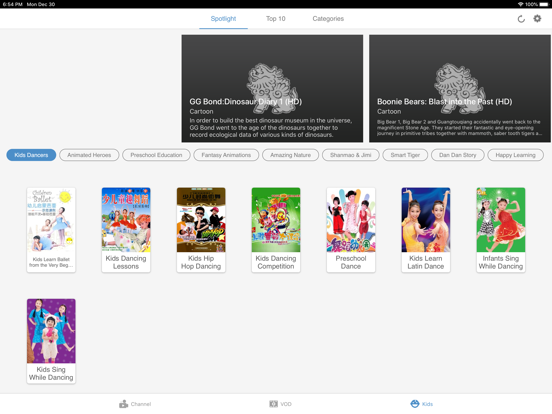Tap the Fantasy Animations chip
This screenshot has width=552, height=414.
(226, 155)
